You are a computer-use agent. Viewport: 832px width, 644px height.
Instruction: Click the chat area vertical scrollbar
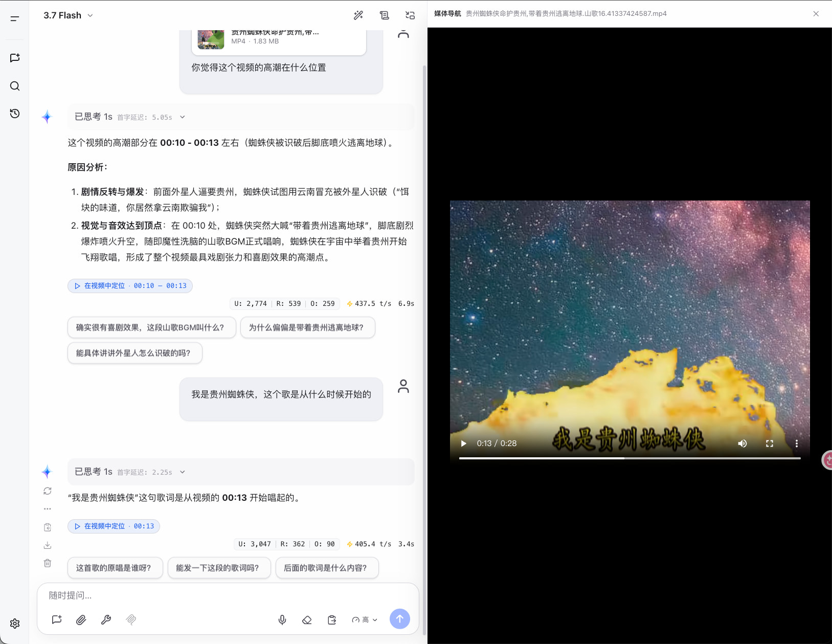[424, 350]
